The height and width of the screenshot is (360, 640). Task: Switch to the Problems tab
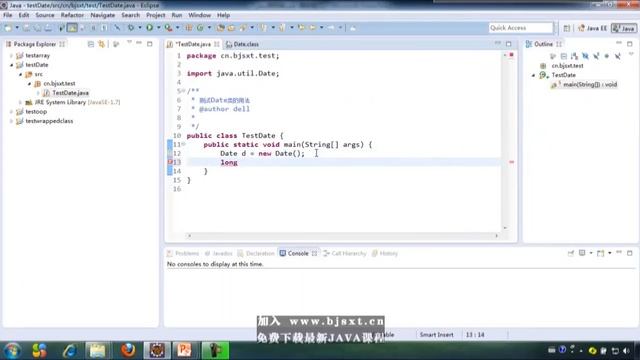tap(183, 253)
